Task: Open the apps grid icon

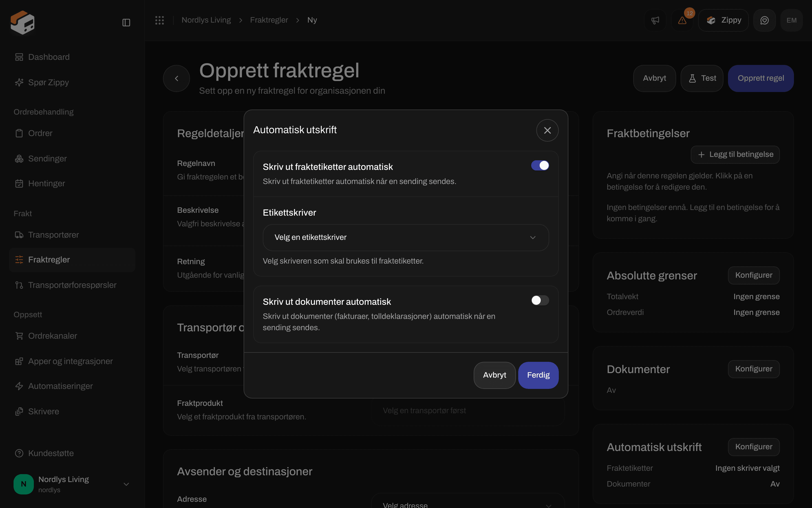Action: (159, 20)
